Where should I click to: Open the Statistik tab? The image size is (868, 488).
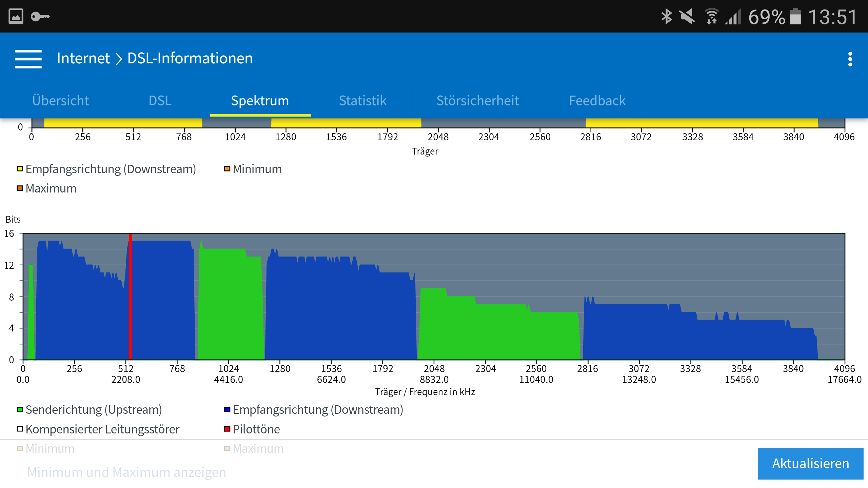pos(362,101)
